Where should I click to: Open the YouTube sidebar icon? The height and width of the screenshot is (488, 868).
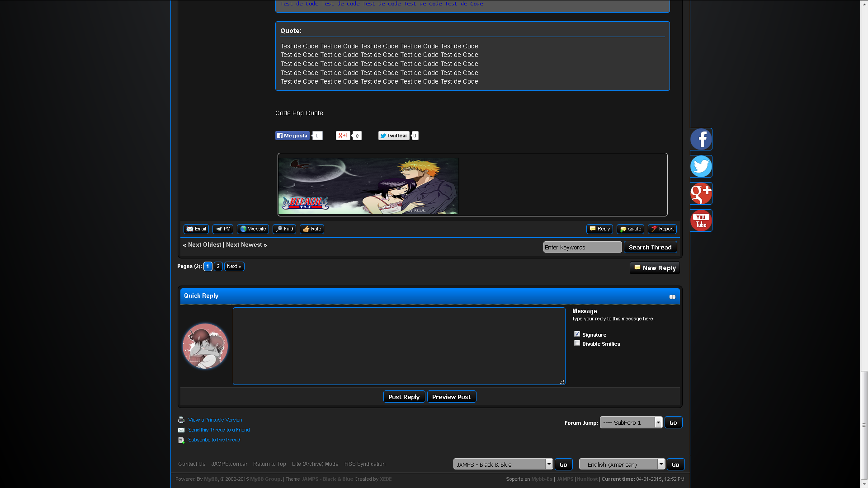[701, 221]
